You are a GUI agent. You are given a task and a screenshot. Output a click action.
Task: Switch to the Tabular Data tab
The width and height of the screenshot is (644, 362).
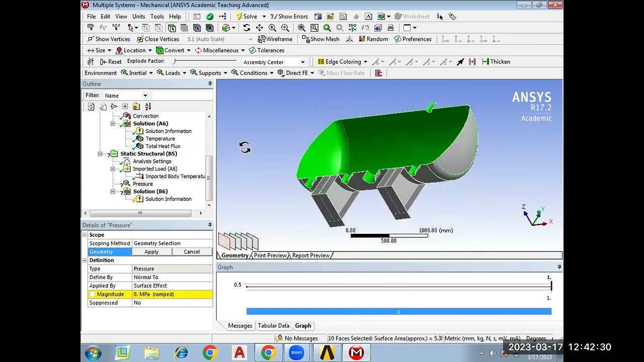tap(274, 326)
